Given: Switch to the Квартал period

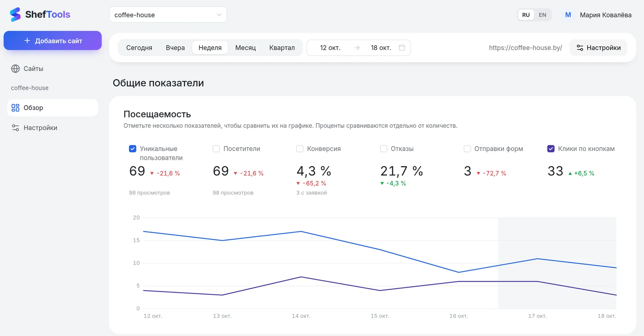Looking at the screenshot, I should 282,48.
